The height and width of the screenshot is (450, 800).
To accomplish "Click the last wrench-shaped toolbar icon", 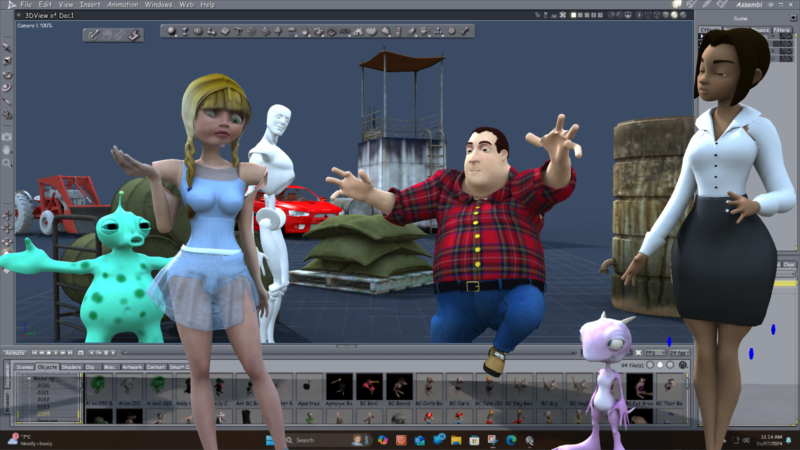I will coord(465,32).
